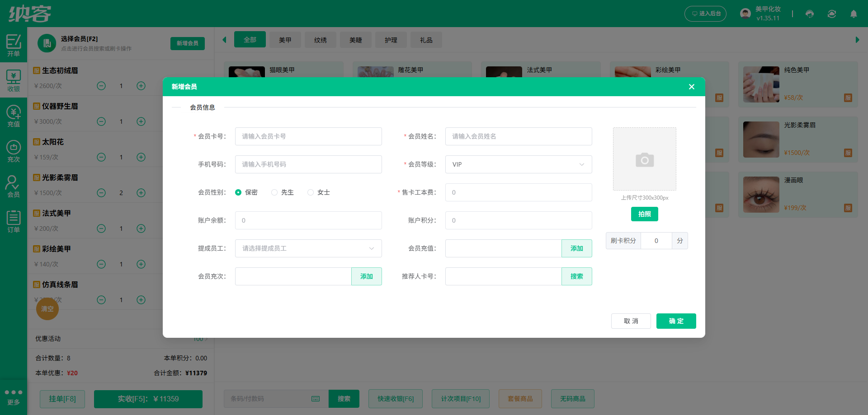The width and height of the screenshot is (868, 415).
Task: Click 拍照 photo button
Action: point(645,214)
